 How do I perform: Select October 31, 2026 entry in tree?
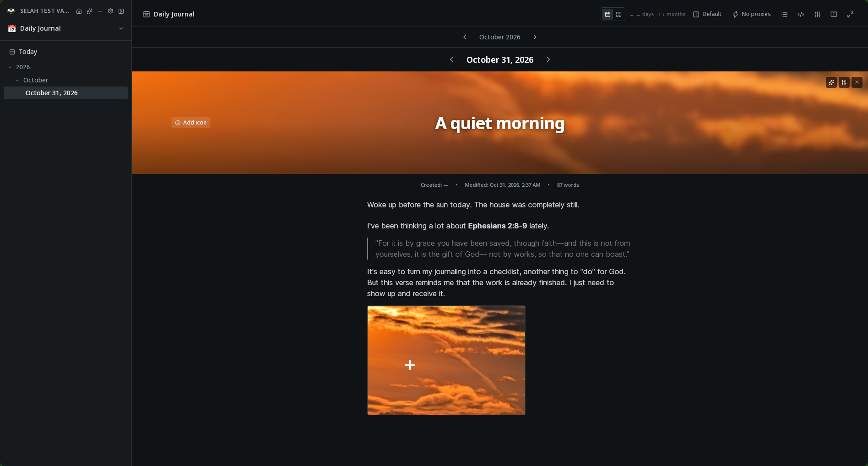(65, 93)
